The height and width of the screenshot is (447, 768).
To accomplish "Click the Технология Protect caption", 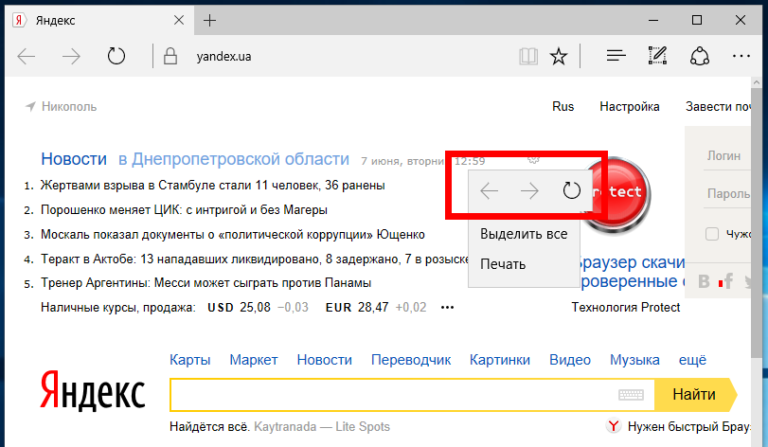I will 625,307.
